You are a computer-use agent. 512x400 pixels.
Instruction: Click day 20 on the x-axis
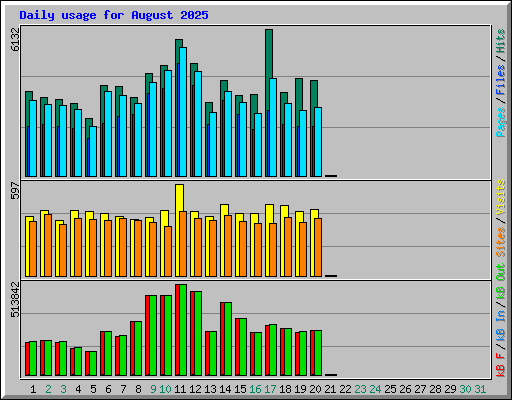315,389
